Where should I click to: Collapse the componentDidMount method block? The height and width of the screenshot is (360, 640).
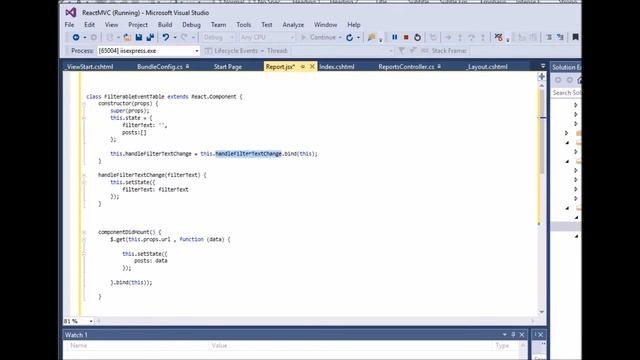click(x=84, y=232)
